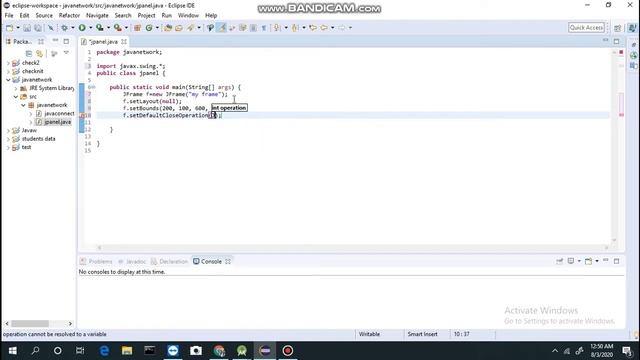Viewport: 640px width, 360px height.
Task: Click the Quick Access search field
Action: (x=586, y=28)
